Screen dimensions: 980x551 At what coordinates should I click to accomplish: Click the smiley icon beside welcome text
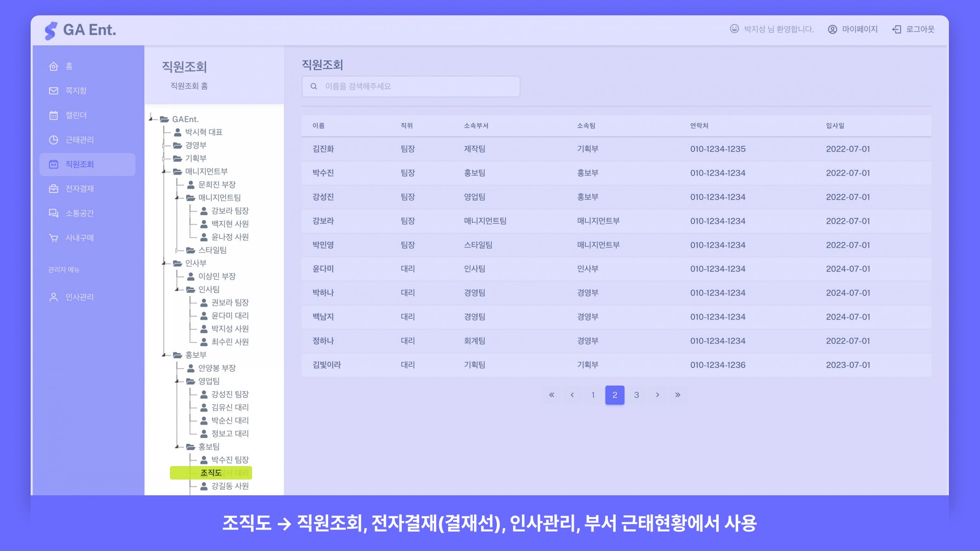pyautogui.click(x=734, y=29)
